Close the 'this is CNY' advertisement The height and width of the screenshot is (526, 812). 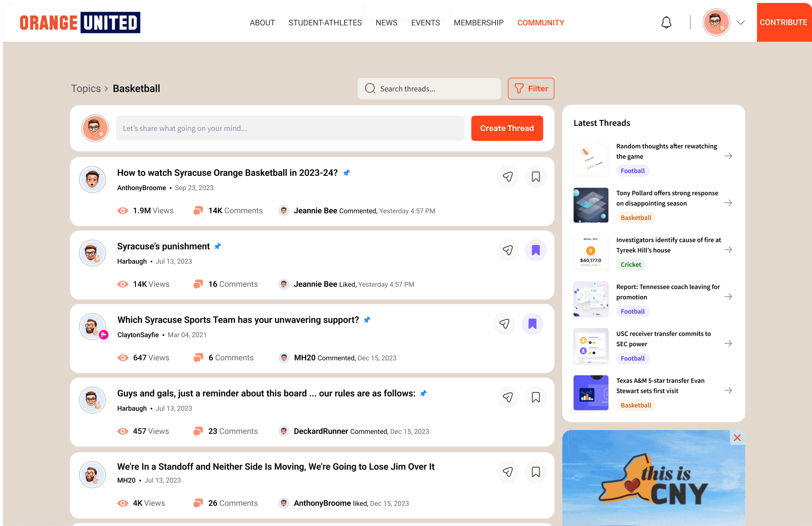click(x=737, y=438)
